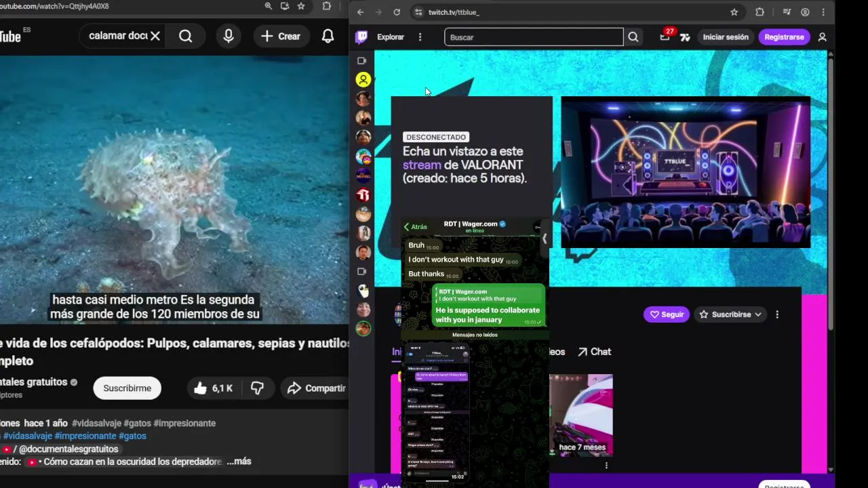
Task: Reload the Twitch browser page
Action: [397, 12]
